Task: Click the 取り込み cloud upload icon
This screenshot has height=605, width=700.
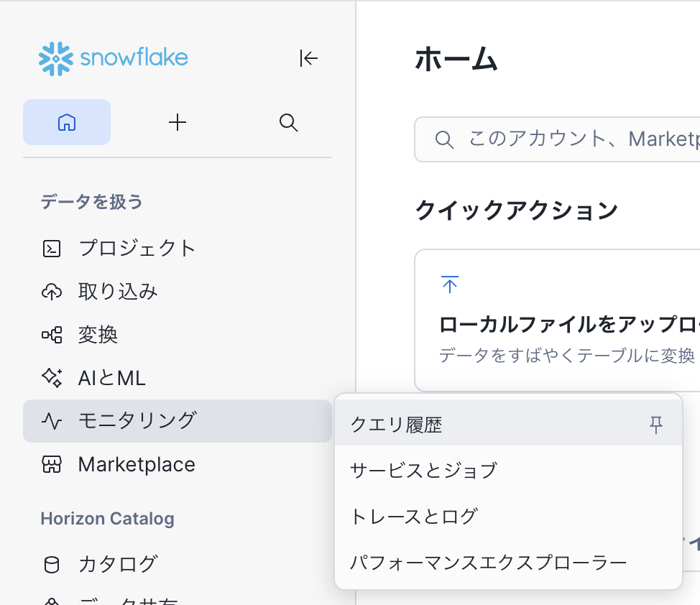Action: (x=52, y=292)
